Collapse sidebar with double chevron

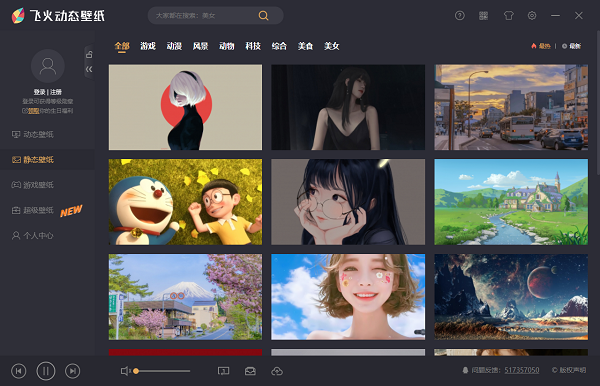(x=89, y=69)
